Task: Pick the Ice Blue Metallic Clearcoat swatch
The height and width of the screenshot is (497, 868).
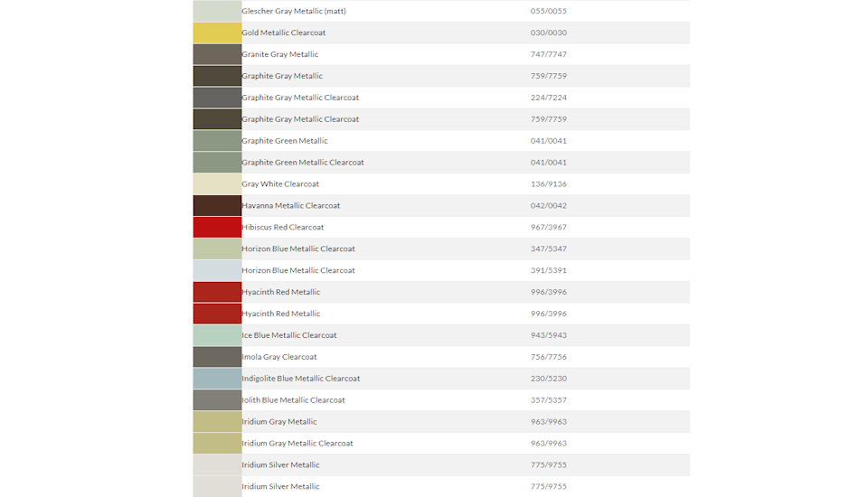Action: pos(217,335)
